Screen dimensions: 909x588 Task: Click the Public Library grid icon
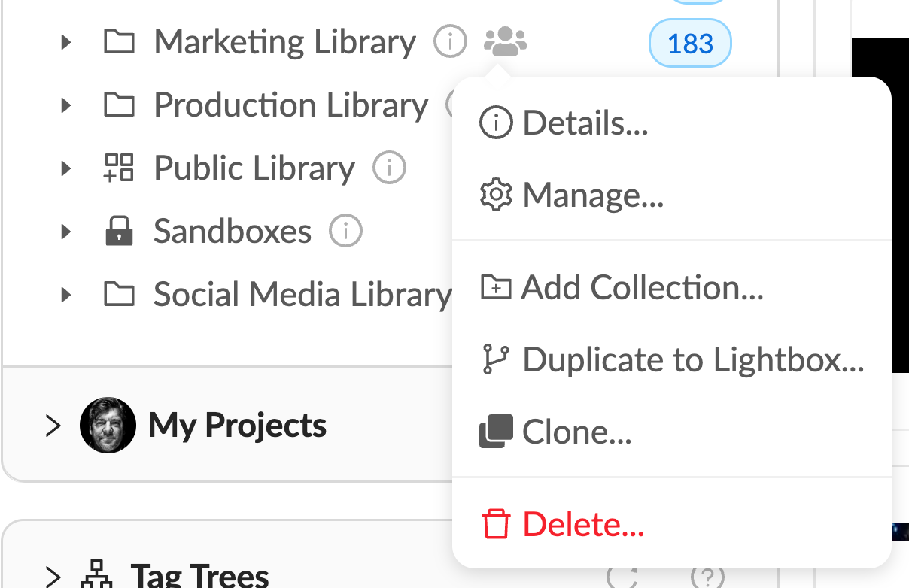(119, 168)
